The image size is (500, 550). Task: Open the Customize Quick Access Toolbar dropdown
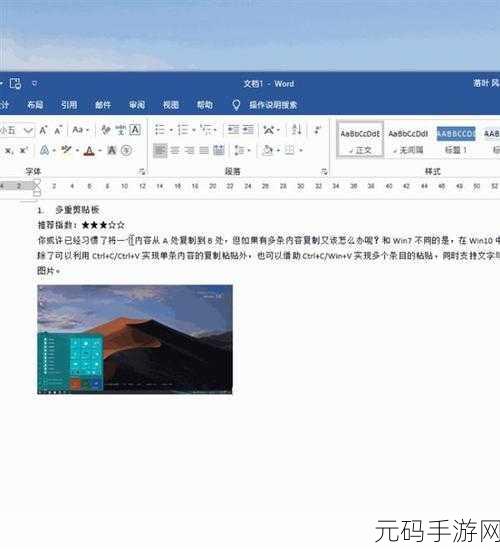34,83
